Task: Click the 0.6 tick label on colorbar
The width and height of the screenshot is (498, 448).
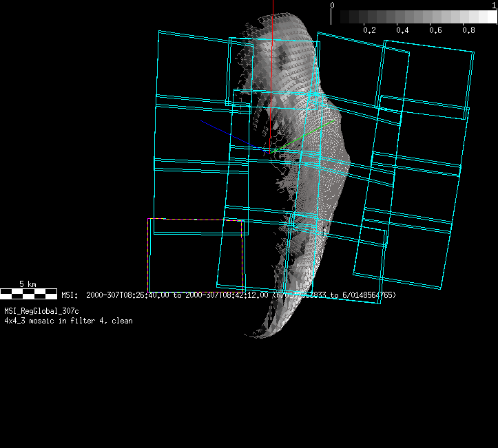Action: (435, 30)
